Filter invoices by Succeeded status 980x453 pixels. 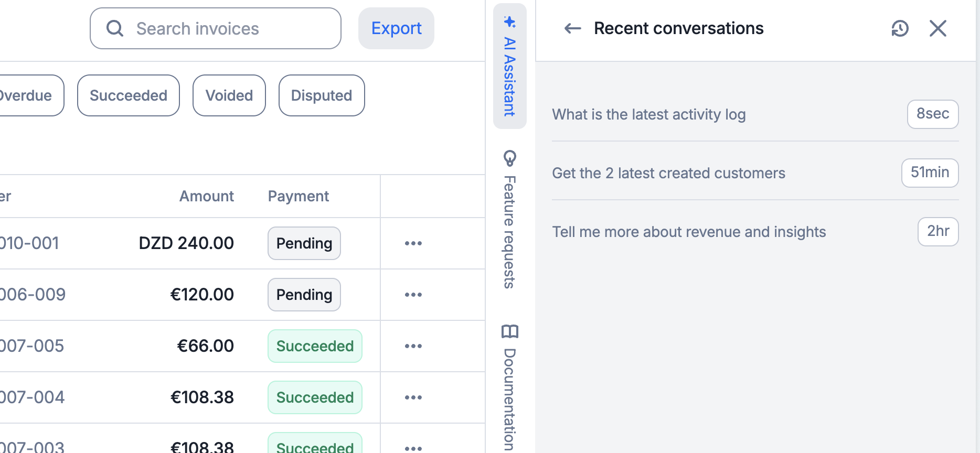[x=129, y=95]
